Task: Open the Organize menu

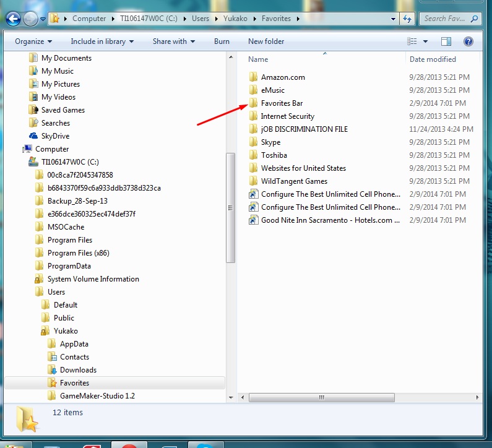Action: (x=33, y=41)
